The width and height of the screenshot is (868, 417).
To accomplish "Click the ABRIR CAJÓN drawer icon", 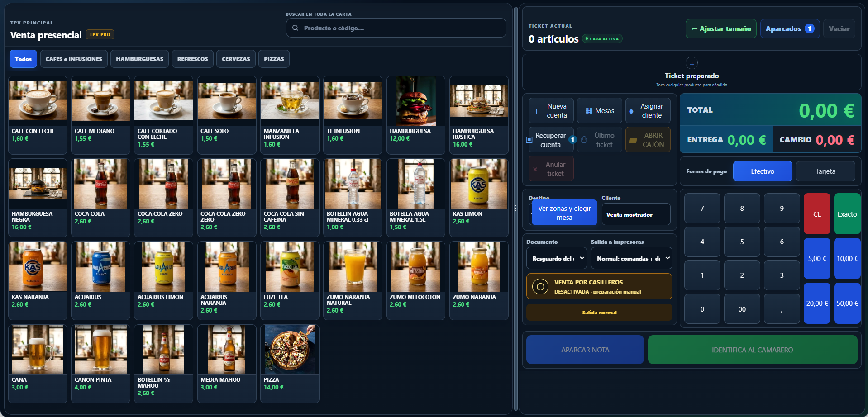I will [x=633, y=140].
